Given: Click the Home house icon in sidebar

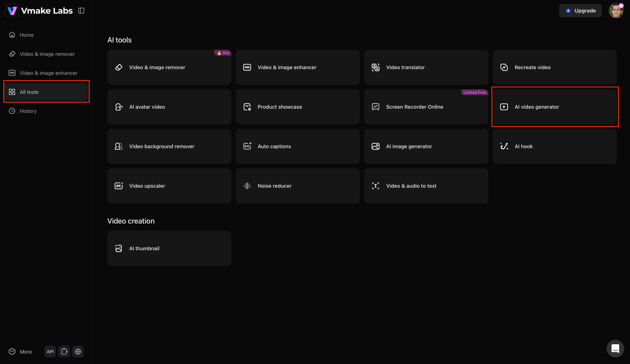Looking at the screenshot, I should (x=12, y=35).
